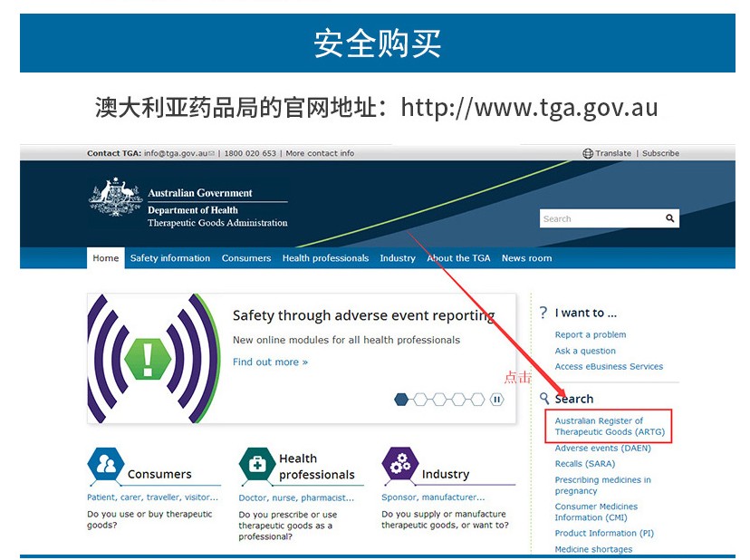Screen dimensions: 750x560
Task: Select the fourth carousel slide dot
Action: (x=458, y=400)
